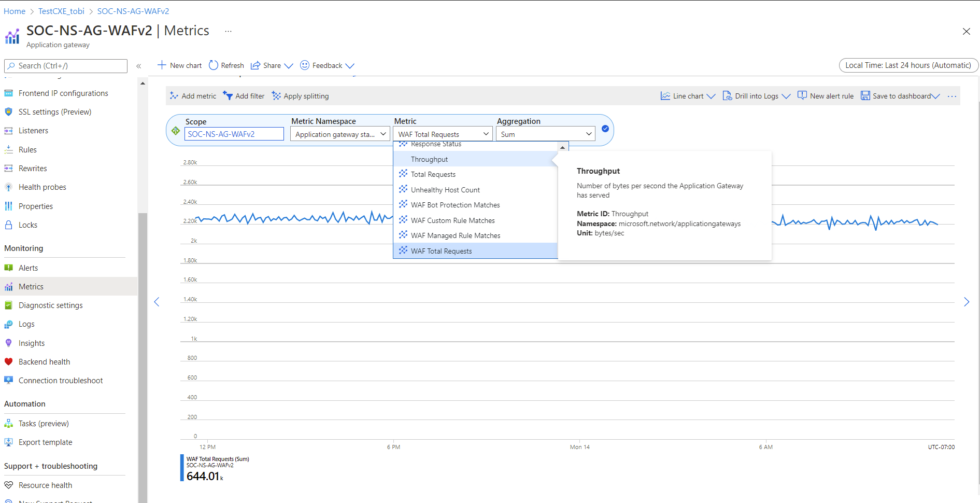
Task: Open TestCXE_tobi breadcrumb link
Action: tap(61, 11)
